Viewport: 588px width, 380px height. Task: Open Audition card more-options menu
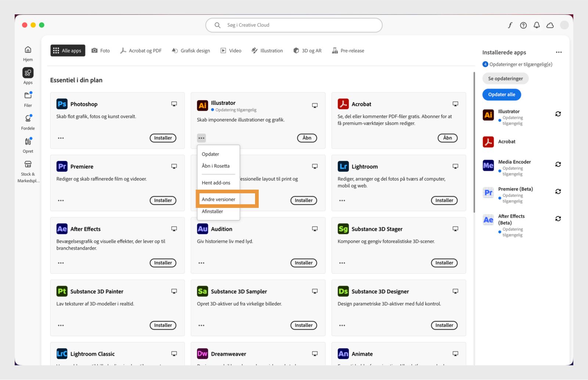[201, 263]
